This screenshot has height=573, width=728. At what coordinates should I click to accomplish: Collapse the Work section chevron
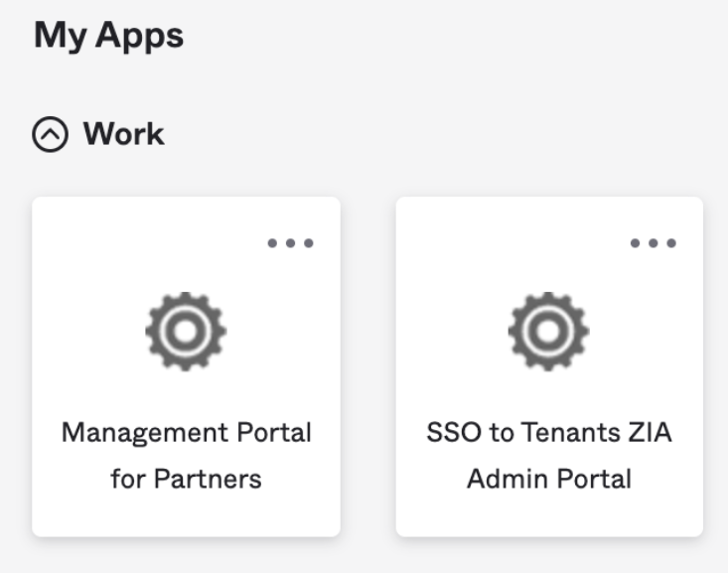point(50,135)
